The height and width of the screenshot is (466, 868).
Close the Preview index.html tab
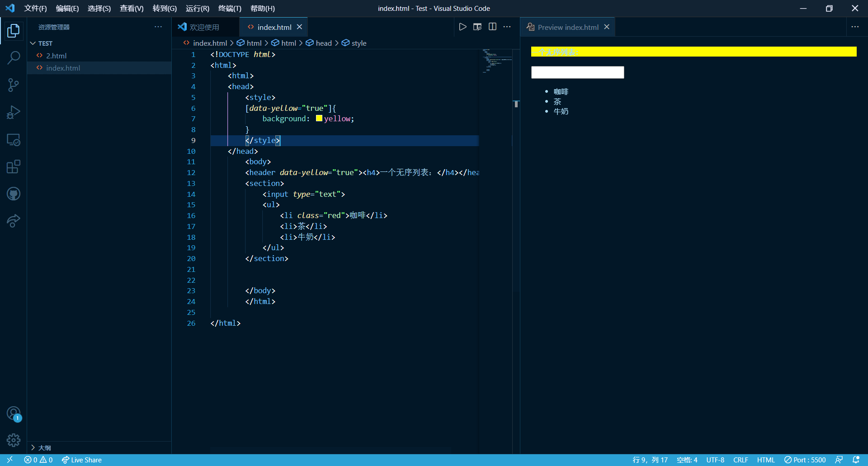point(607,27)
